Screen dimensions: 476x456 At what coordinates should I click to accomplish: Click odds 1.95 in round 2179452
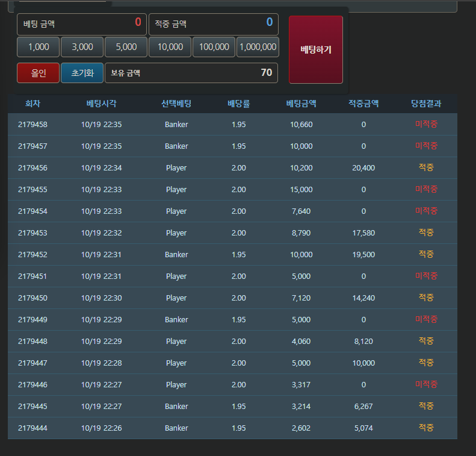tap(239, 255)
